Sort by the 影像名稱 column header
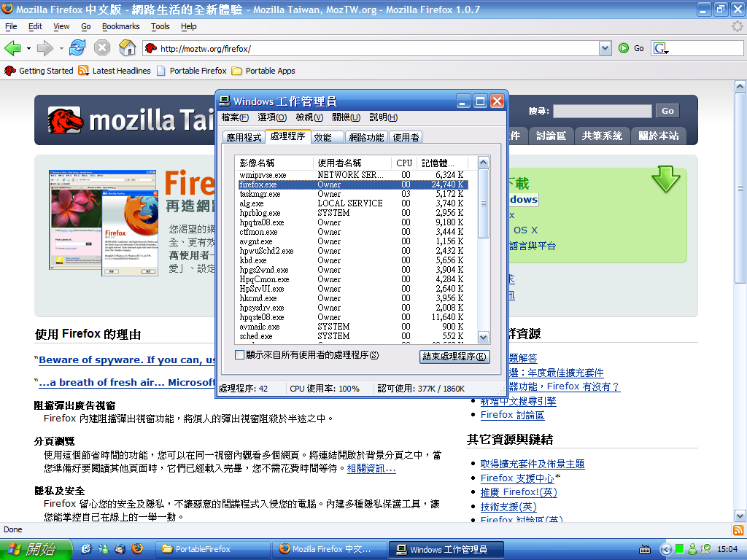 click(274, 163)
